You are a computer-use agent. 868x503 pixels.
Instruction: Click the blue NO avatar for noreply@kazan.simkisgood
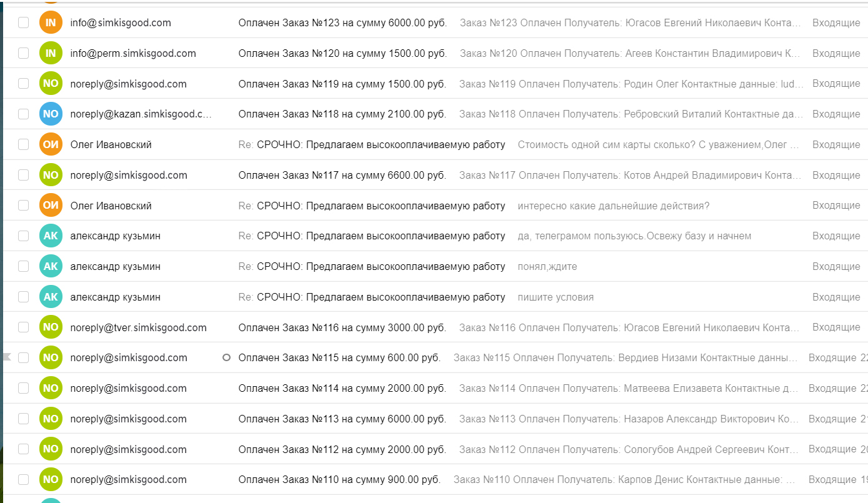click(x=51, y=114)
